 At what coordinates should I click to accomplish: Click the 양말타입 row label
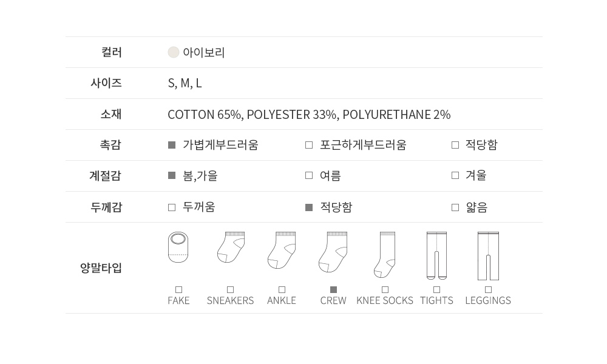point(101,268)
